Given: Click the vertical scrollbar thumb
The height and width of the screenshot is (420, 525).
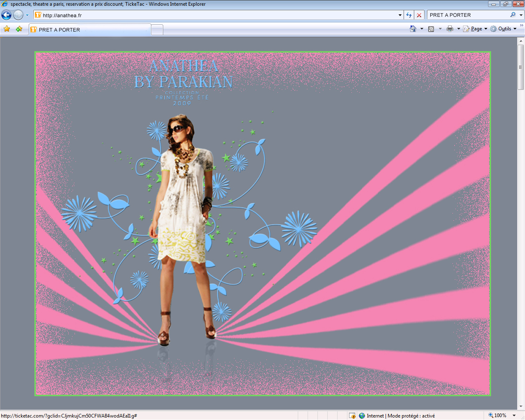Looking at the screenshot, I should [x=521, y=67].
